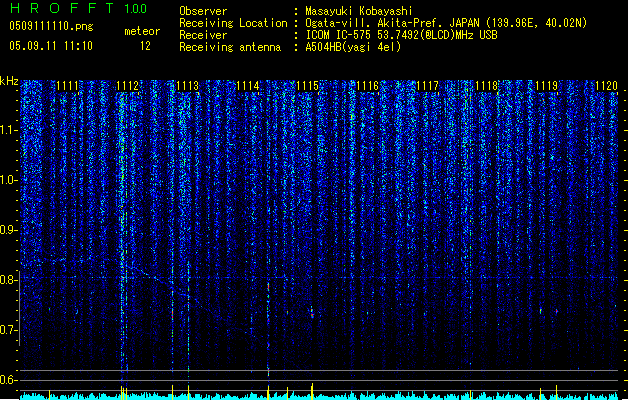Click the meteor count value 12
This screenshot has width=629, height=400.
pos(145,46)
